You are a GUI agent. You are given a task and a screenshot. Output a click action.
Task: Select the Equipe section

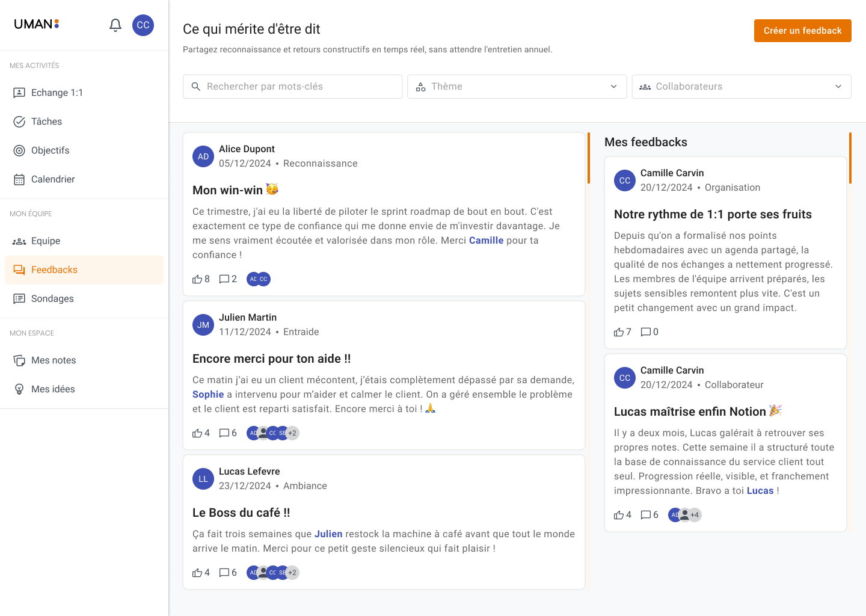(x=45, y=241)
